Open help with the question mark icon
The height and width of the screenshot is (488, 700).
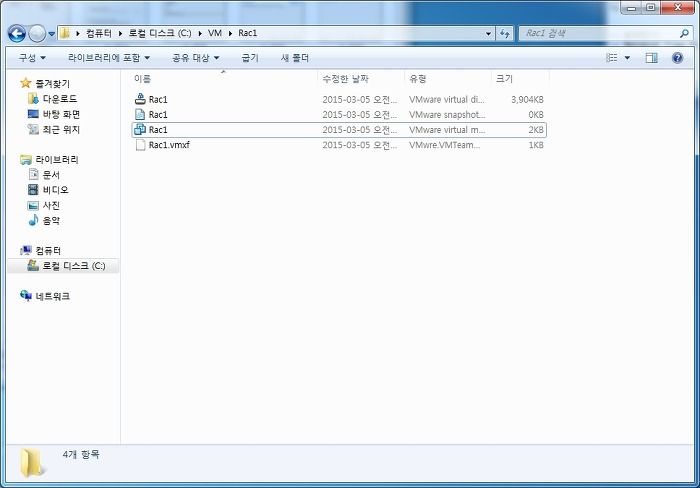tap(677, 58)
